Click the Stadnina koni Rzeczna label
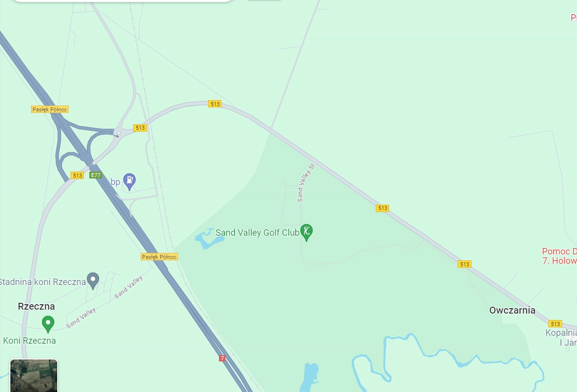 42,282
